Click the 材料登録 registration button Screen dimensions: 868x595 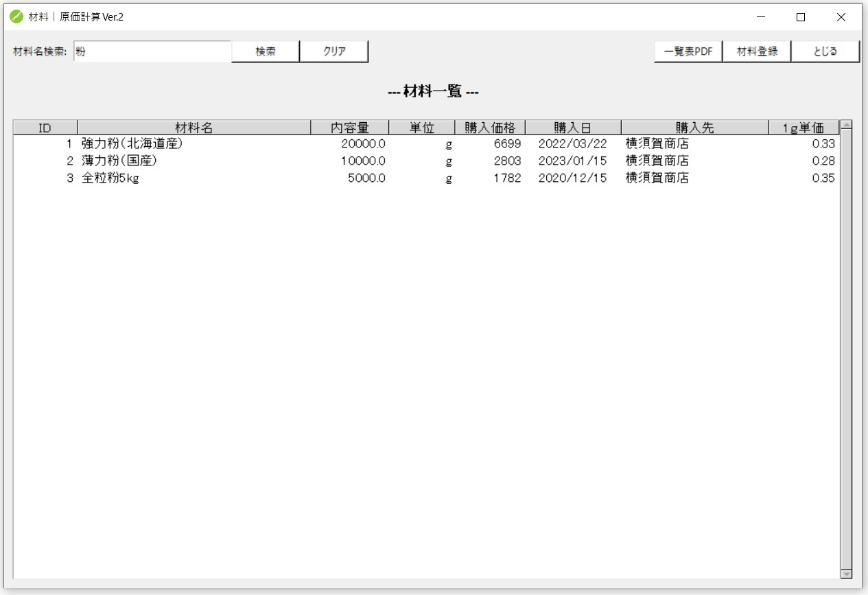point(757,50)
